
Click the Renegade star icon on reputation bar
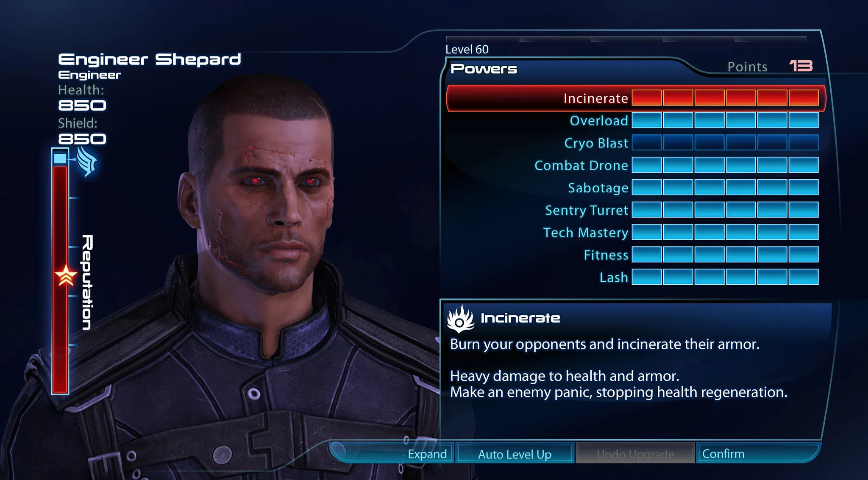[x=66, y=276]
